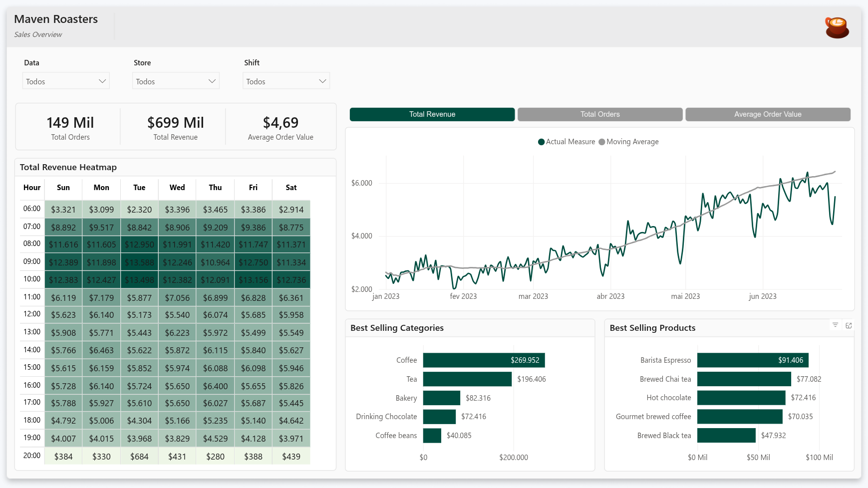Open the Store dropdown
868x488 pixels.
pos(176,81)
